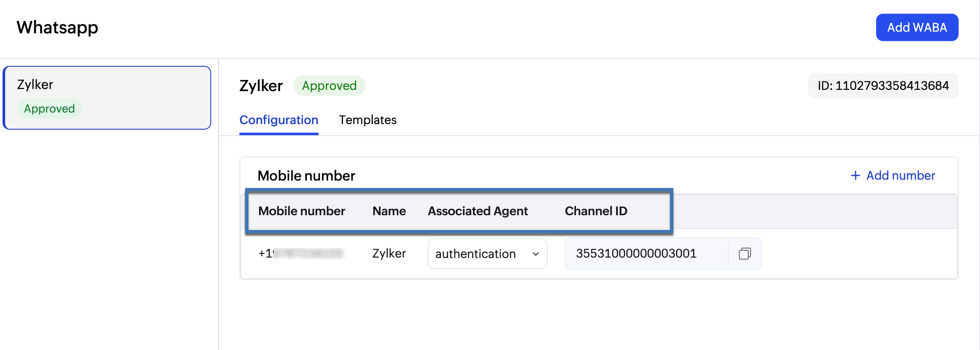The width and height of the screenshot is (980, 350).
Task: Click the Channel ID column header
Action: coord(596,211)
